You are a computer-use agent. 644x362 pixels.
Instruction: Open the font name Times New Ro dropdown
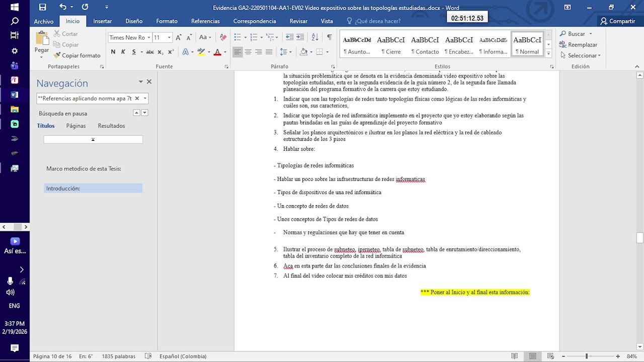(x=149, y=38)
